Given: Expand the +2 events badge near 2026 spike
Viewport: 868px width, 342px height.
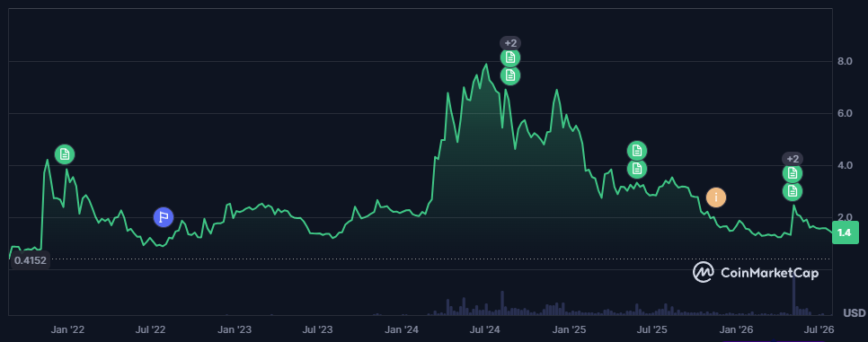Looking at the screenshot, I should click(793, 159).
